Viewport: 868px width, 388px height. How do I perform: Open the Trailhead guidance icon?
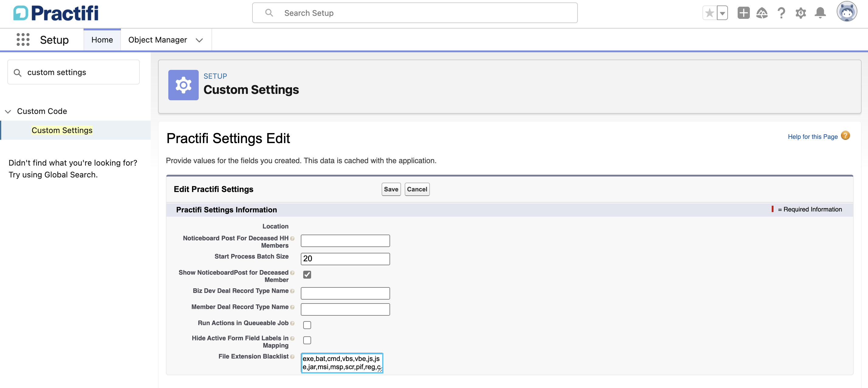[762, 13]
